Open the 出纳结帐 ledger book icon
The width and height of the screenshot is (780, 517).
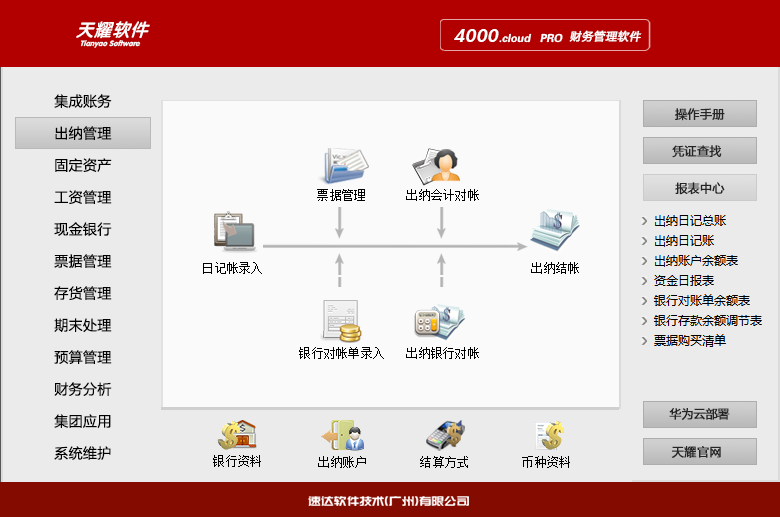click(x=555, y=231)
